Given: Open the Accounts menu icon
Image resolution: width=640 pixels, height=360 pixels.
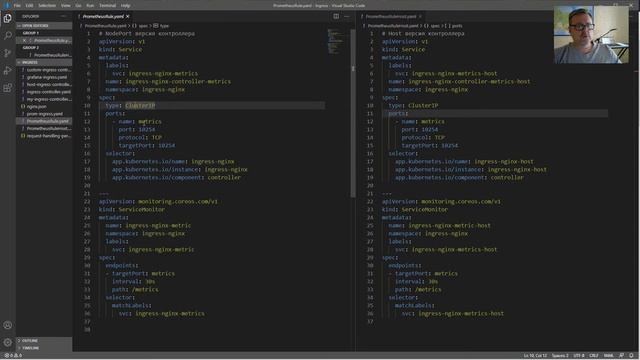Looking at the screenshot, I should click(x=7, y=325).
